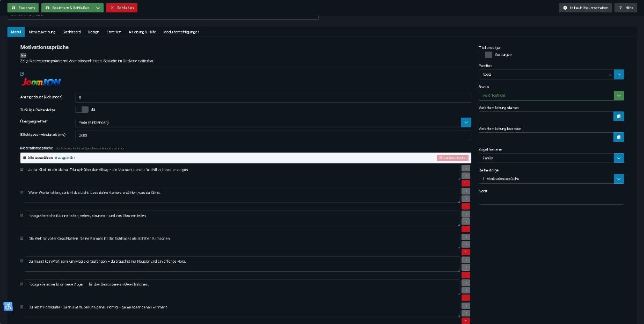Toggle the Inline-Hilfe button
This screenshot has width=644, height=324.
click(585, 8)
